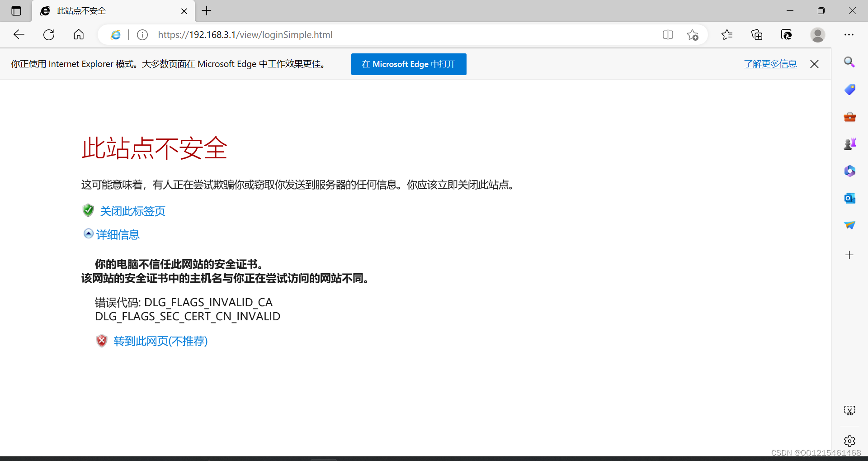Open the Games panel in sidebar
The width and height of the screenshot is (868, 461).
[850, 144]
